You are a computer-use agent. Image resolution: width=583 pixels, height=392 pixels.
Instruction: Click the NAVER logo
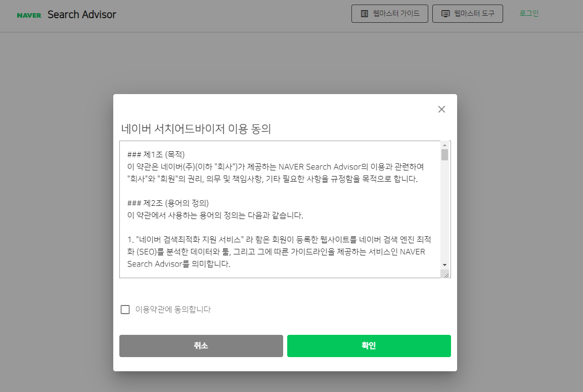tap(29, 15)
